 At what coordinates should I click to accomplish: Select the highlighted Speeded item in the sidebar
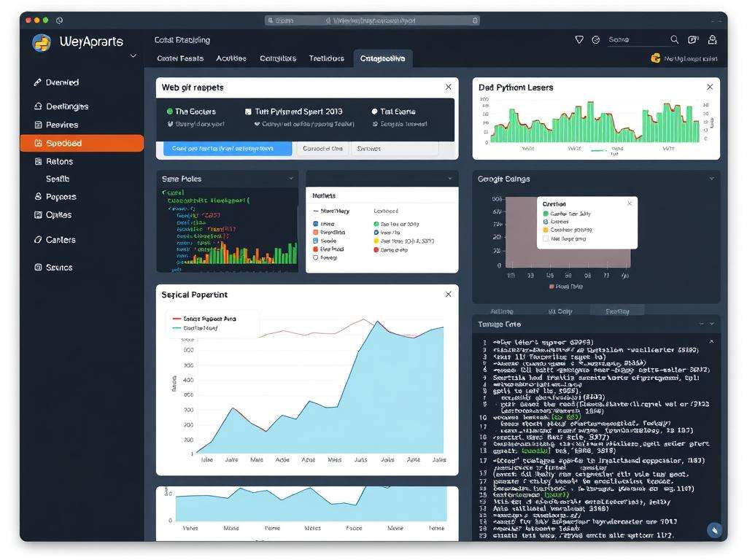(x=80, y=144)
